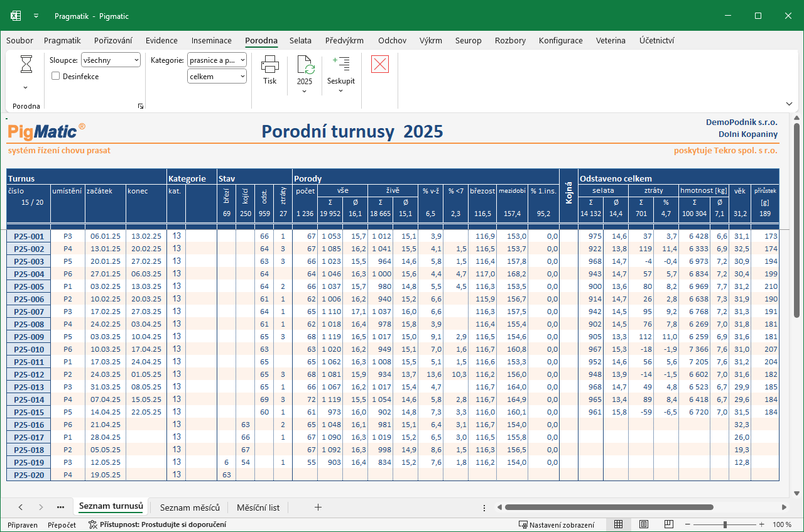Switch to the Selata ribbon tab
804x532 pixels.
300,41
